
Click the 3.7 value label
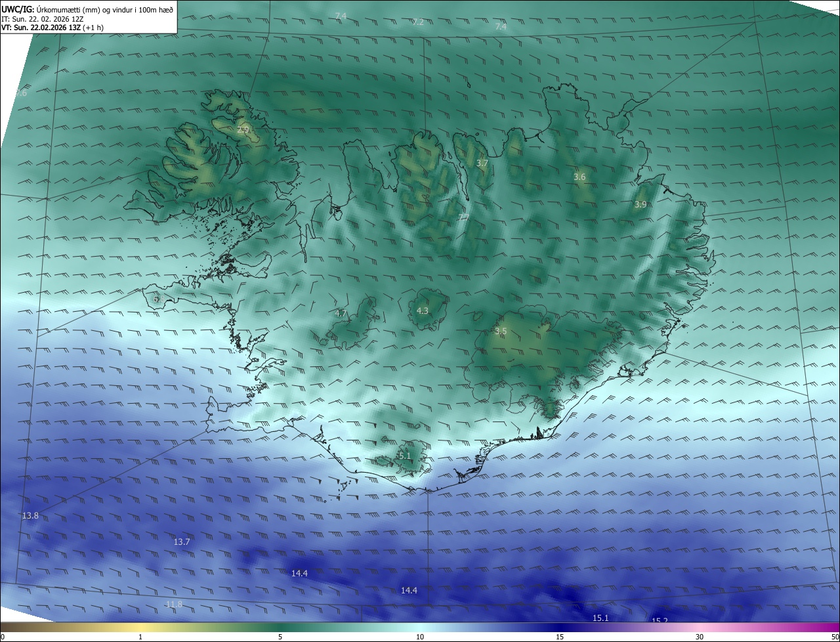(x=482, y=163)
